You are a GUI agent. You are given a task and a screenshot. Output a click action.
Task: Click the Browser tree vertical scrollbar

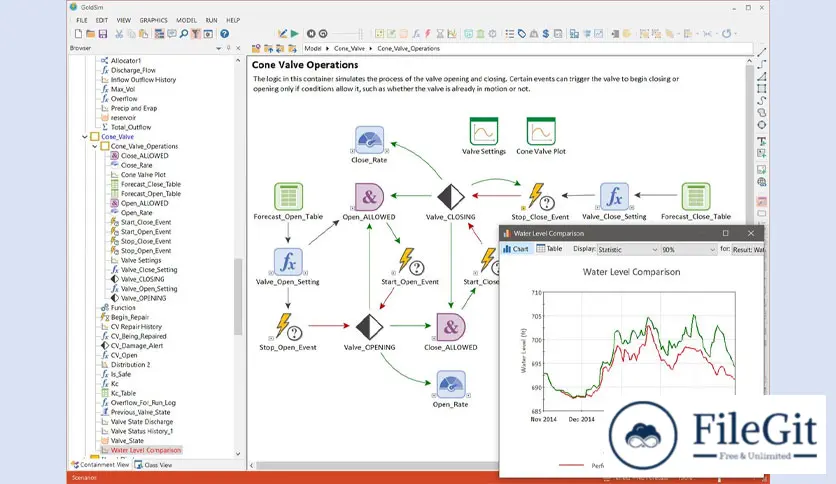[238, 296]
